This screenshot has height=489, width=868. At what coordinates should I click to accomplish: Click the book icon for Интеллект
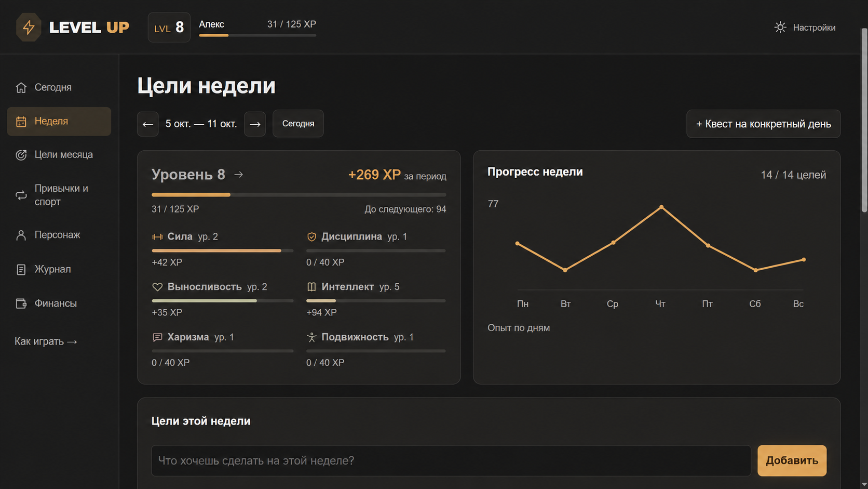311,287
